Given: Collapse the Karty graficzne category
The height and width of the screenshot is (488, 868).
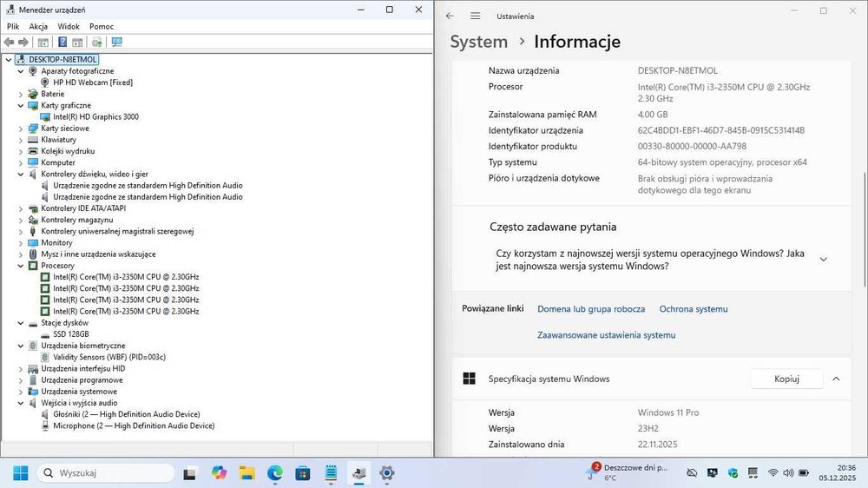Looking at the screenshot, I should coord(21,105).
